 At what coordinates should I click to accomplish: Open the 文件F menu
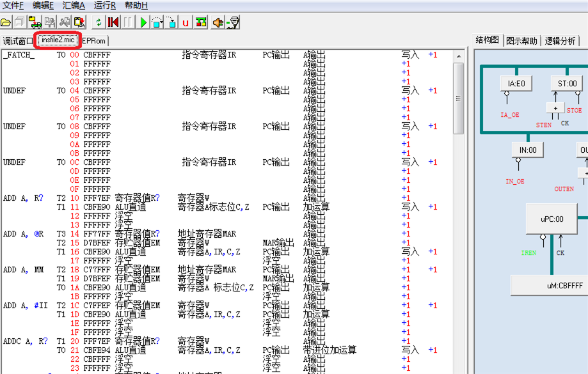13,5
